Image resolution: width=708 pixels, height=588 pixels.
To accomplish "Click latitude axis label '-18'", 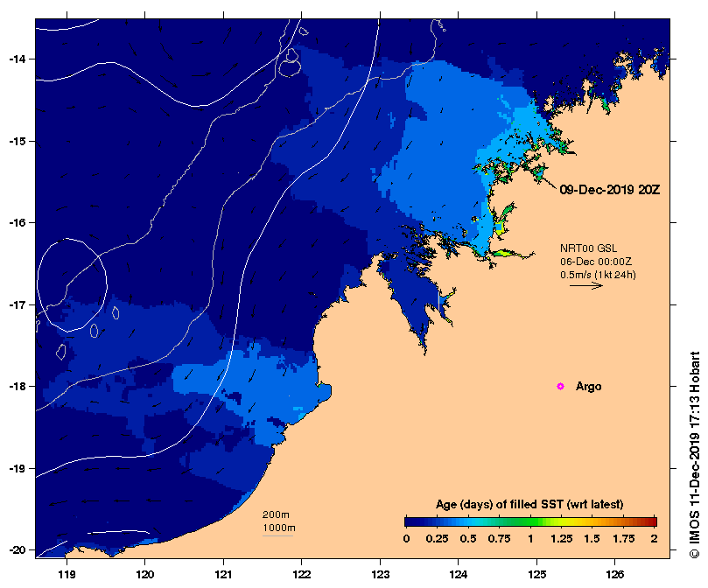I will click(x=18, y=387).
